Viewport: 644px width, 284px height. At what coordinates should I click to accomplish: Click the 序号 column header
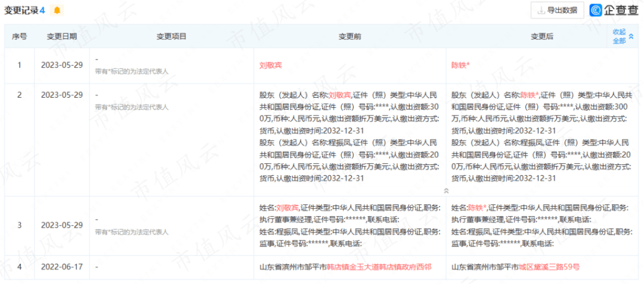19,36
